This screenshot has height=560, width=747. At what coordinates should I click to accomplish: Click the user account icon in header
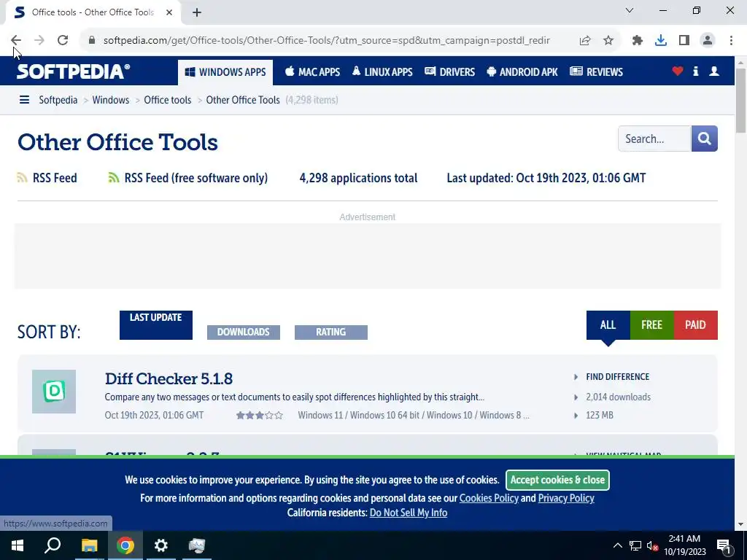(x=714, y=71)
